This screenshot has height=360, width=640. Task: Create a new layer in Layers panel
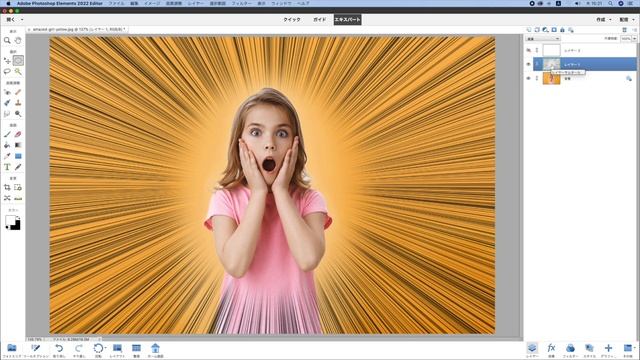529,30
